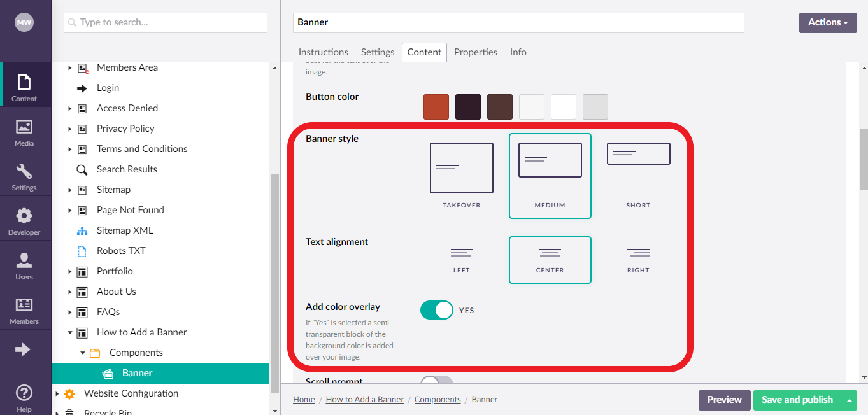Switch to the Properties tab
The width and height of the screenshot is (868, 415).
(x=476, y=52)
